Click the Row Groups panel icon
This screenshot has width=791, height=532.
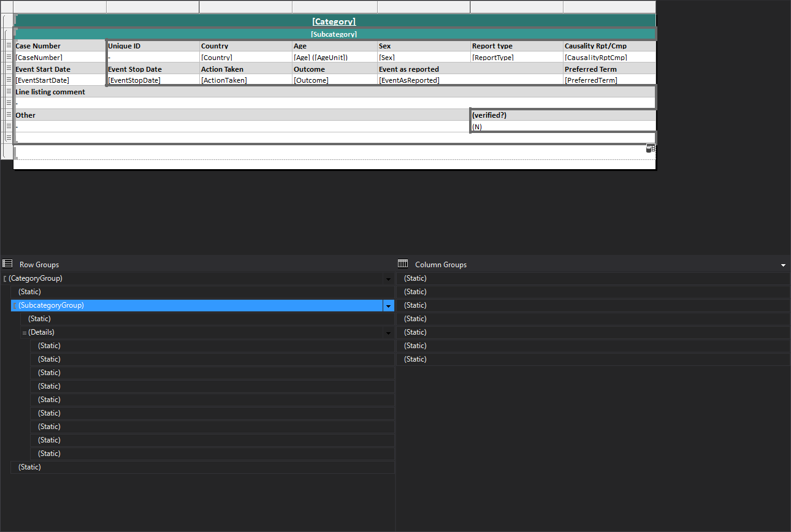point(7,264)
